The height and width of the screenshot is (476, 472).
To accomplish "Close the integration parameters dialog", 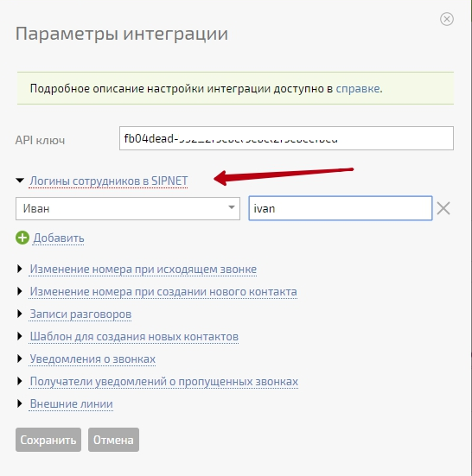I will (x=446, y=19).
